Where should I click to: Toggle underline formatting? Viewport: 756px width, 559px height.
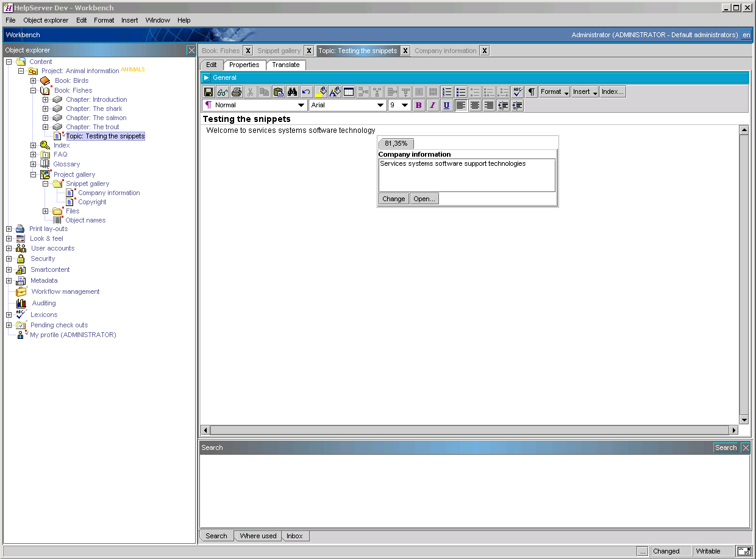coord(446,105)
